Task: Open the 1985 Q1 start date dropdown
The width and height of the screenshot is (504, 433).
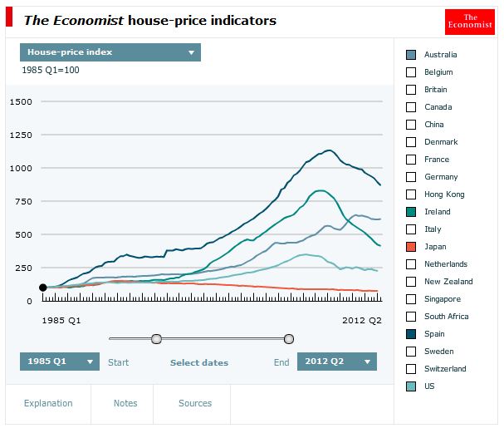Action: [60, 362]
